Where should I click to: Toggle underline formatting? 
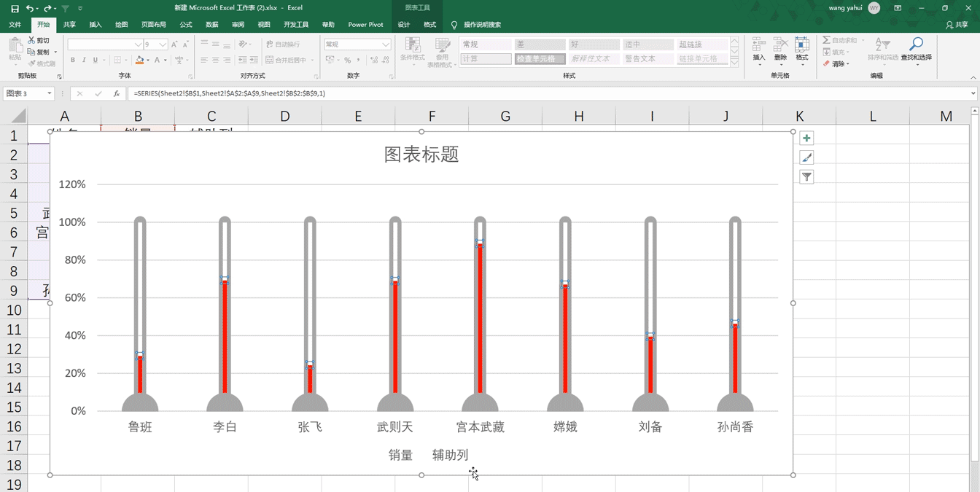(95, 60)
